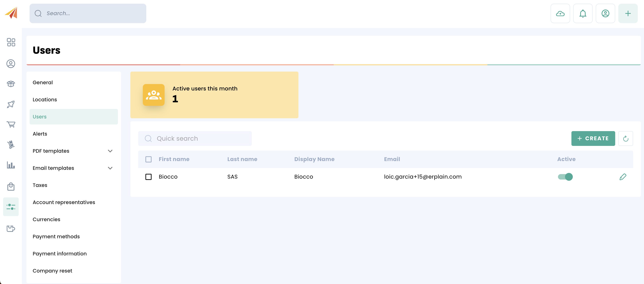The image size is (644, 284).
Task: Open the plus quick-add menu in header
Action: point(627,13)
